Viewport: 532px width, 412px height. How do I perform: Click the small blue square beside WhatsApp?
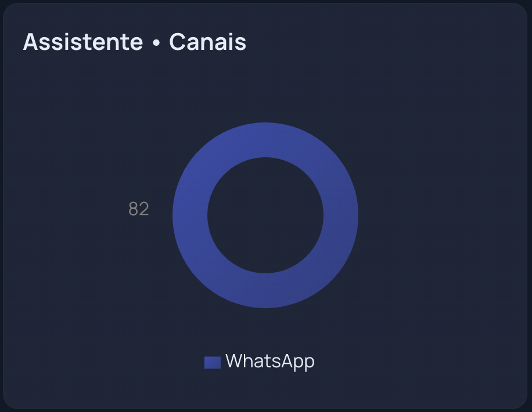point(212,362)
